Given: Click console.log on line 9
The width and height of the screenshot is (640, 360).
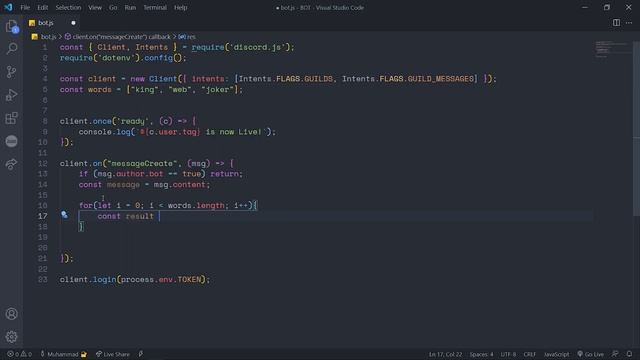Looking at the screenshot, I should coord(104,132).
